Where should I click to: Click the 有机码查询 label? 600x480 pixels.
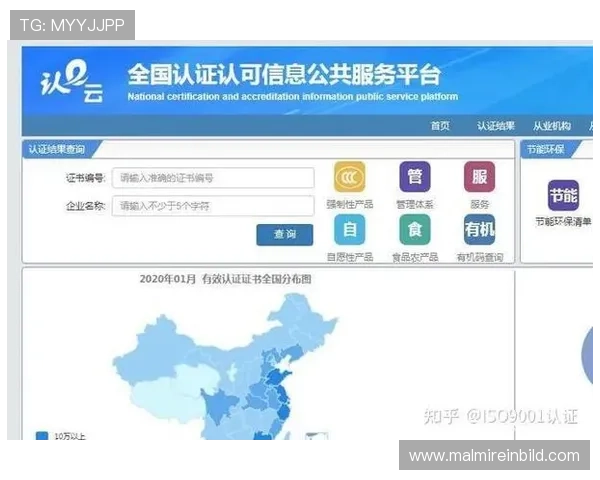point(479,257)
